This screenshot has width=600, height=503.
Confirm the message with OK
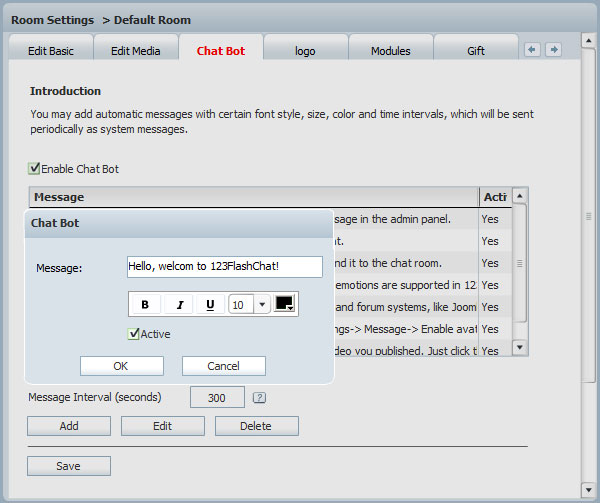click(121, 366)
